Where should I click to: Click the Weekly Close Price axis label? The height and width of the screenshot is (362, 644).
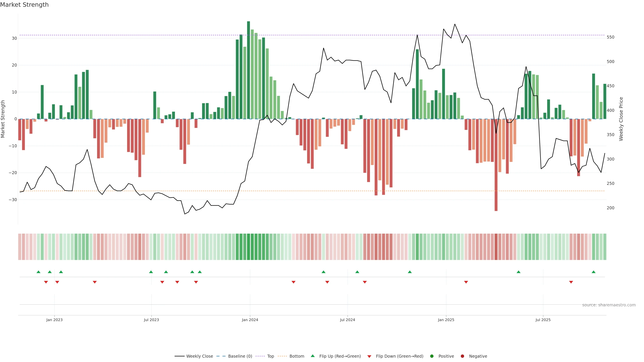click(x=621, y=119)
